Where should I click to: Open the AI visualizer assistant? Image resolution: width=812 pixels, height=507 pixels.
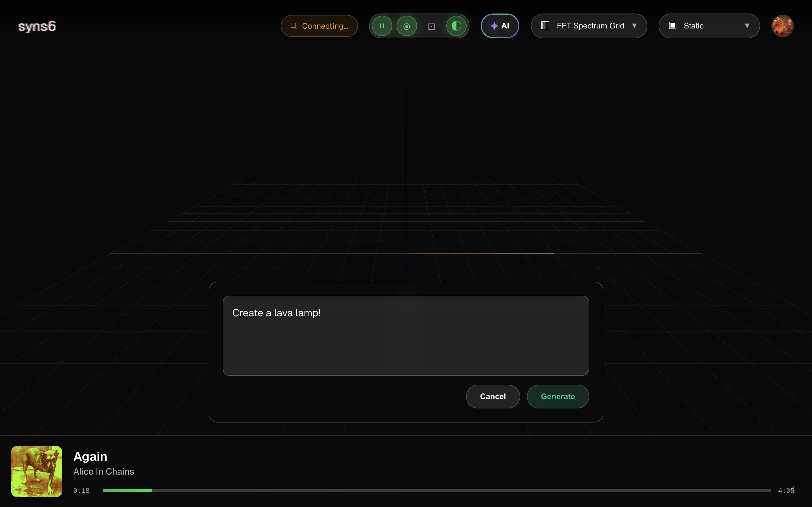point(500,26)
